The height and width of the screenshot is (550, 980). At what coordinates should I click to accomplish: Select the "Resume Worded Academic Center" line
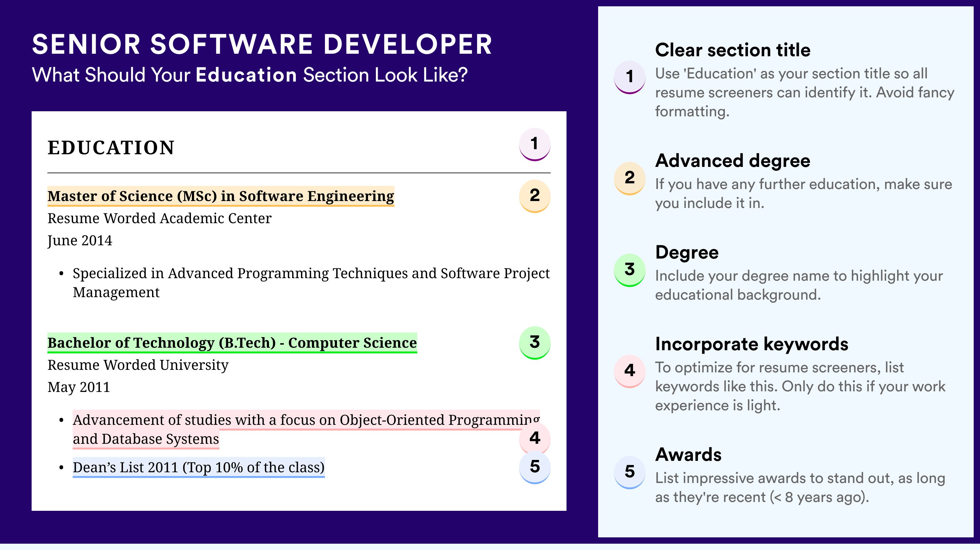[x=159, y=218]
